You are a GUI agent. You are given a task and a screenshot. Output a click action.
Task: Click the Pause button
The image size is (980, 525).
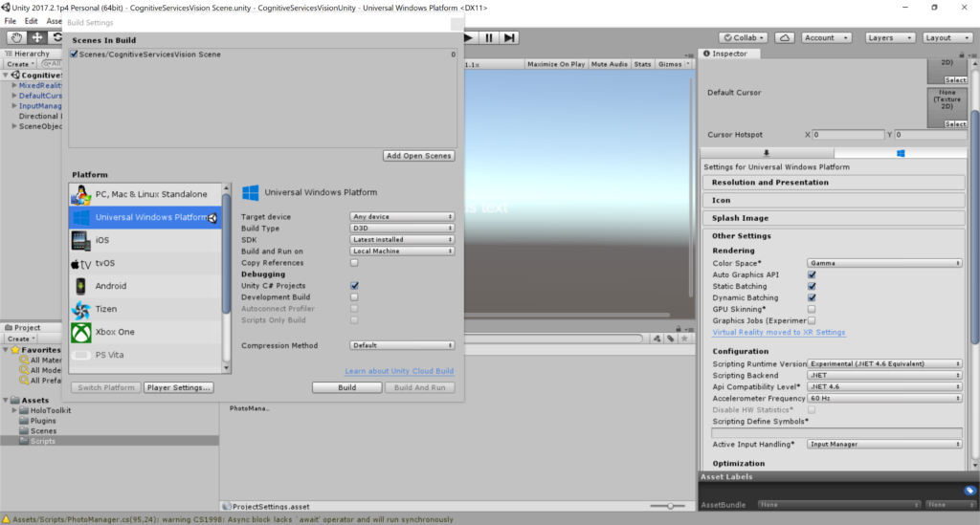click(x=489, y=37)
